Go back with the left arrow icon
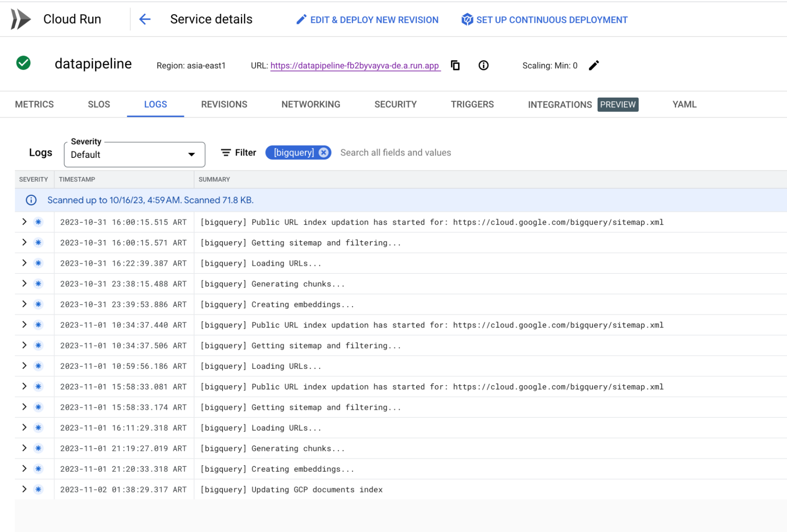Viewport: 787px width, 532px height. [145, 19]
